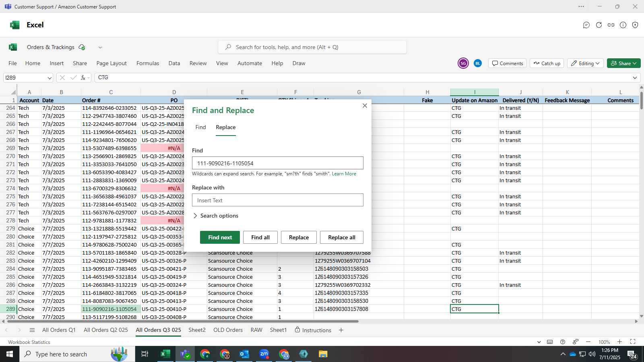This screenshot has height=362, width=644.
Task: Copy link using the chain icon
Action: coord(611,25)
